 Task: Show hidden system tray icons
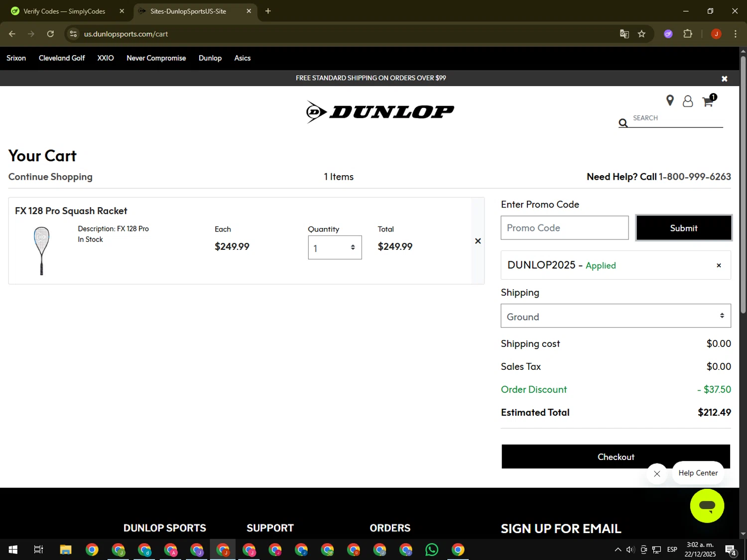point(618,550)
